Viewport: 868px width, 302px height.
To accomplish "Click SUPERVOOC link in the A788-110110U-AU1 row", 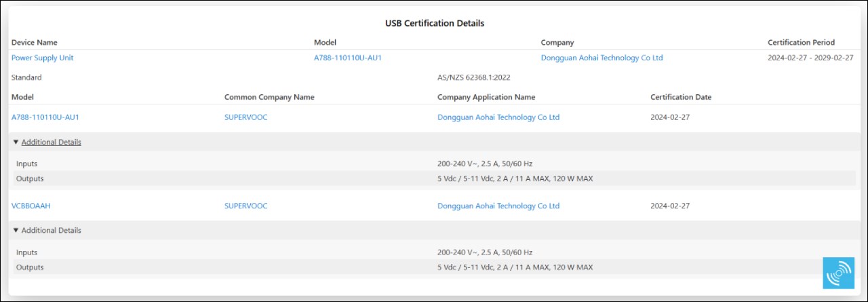I will pos(245,117).
